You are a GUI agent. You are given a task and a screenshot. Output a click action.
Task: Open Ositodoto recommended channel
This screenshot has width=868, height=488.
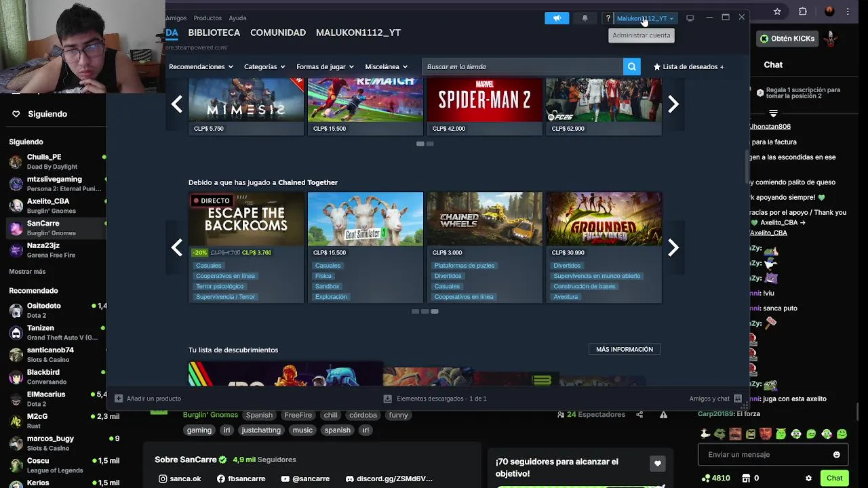click(54, 310)
